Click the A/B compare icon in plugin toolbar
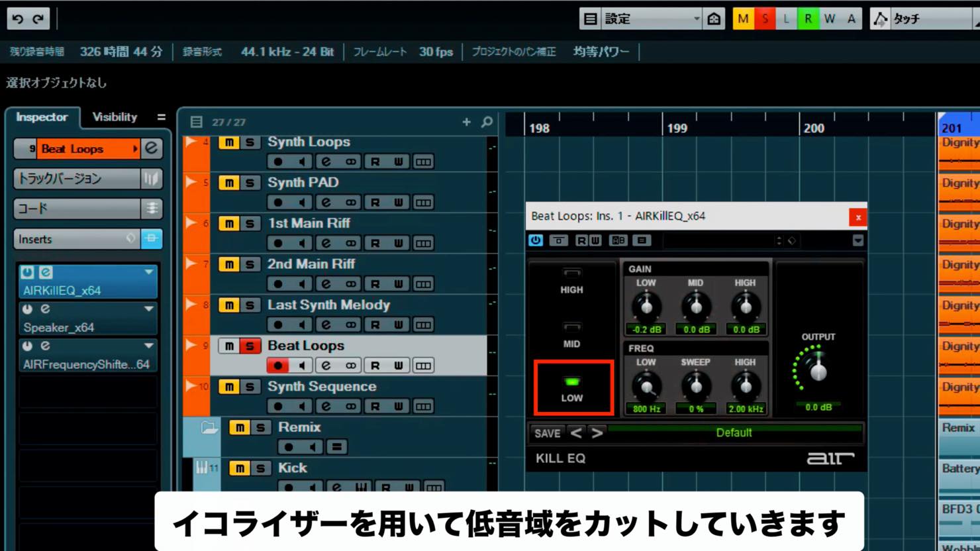This screenshot has width=980, height=551. pyautogui.click(x=618, y=240)
